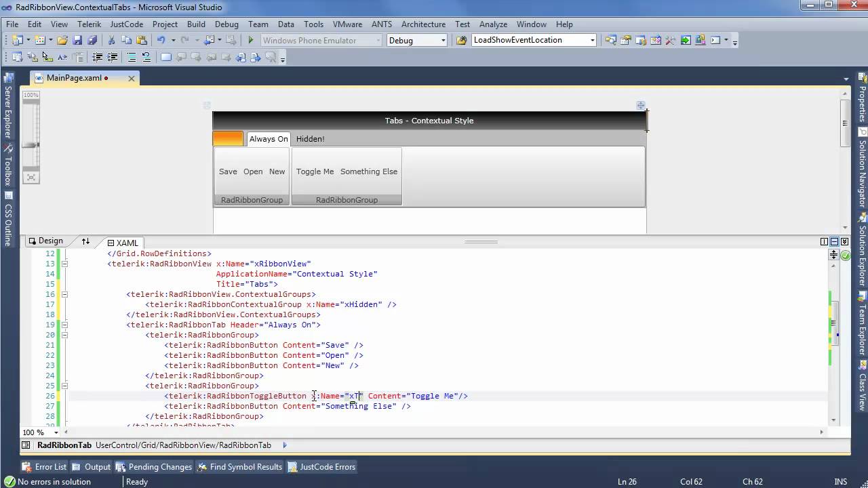Open the Toolbox from the wrench icon
Image resolution: width=868 pixels, height=488 pixels.
[x=671, y=40]
